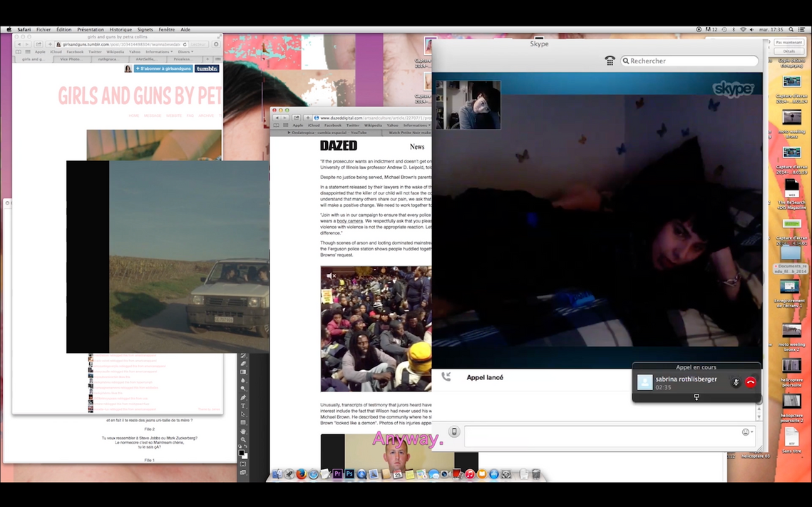The height and width of the screenshot is (507, 812).
Task: Select the Photoshop Blur tool
Action: [243, 381]
